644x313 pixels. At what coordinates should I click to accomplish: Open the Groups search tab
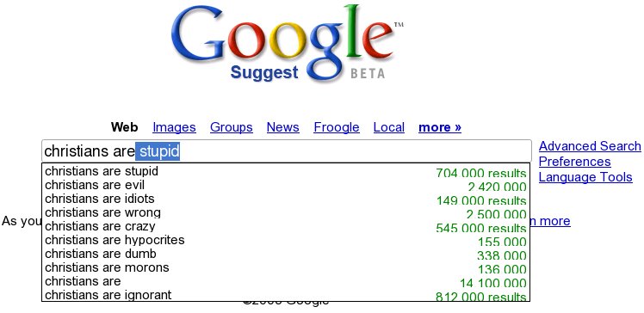[232, 127]
